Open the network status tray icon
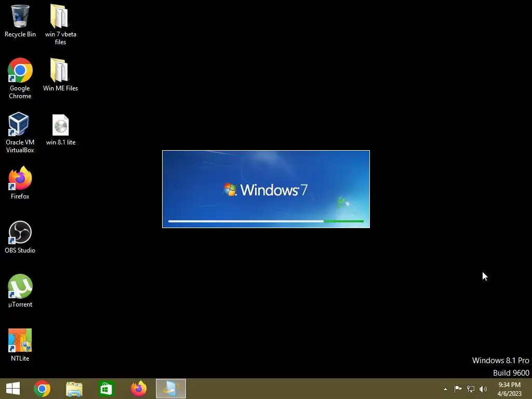Image resolution: width=532 pixels, height=399 pixels. click(471, 389)
